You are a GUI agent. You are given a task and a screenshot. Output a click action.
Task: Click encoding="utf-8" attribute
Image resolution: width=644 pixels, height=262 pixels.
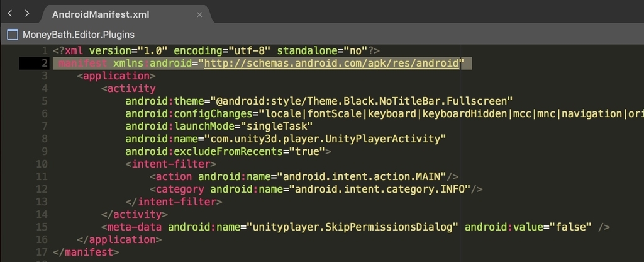pos(222,51)
